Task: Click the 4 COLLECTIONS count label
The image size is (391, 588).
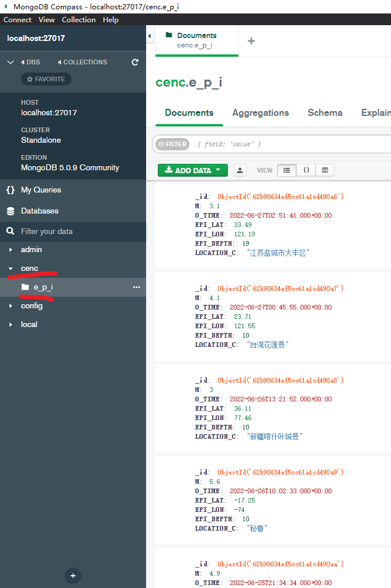Action: click(x=82, y=62)
